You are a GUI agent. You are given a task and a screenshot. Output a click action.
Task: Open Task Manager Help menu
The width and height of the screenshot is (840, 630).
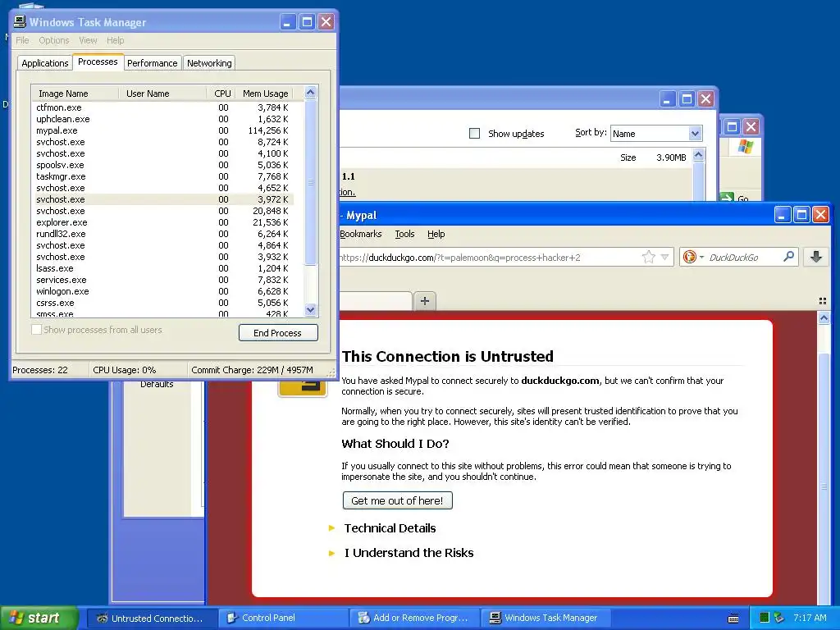pyautogui.click(x=115, y=40)
